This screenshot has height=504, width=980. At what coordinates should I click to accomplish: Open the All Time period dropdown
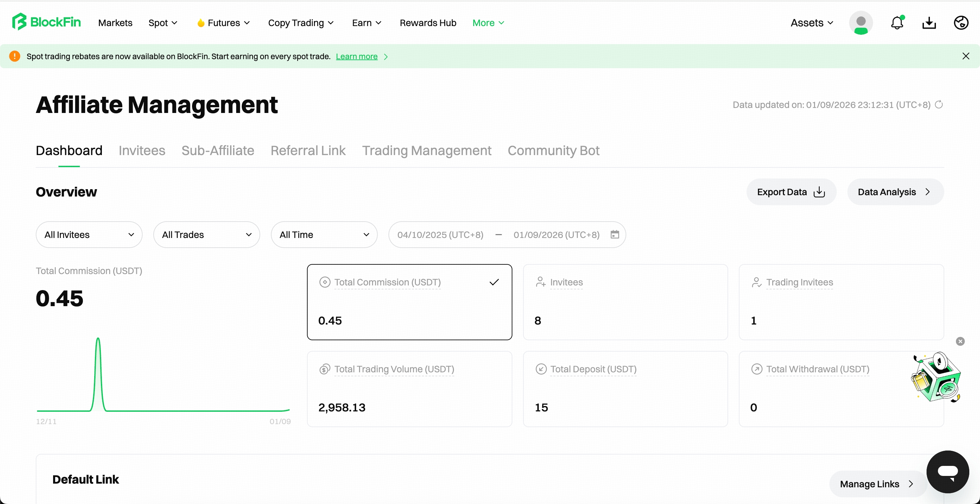(324, 235)
